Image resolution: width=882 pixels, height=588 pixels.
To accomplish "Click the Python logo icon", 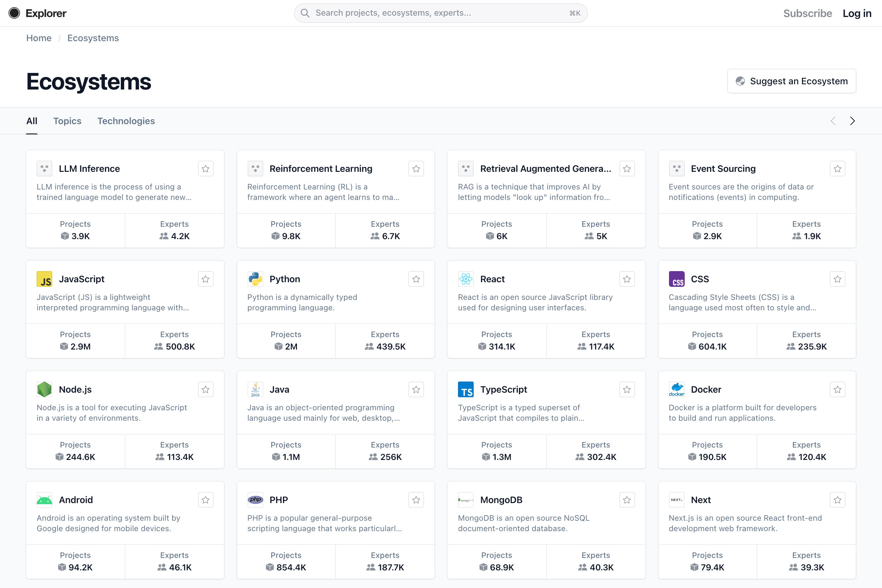I will click(x=255, y=279).
